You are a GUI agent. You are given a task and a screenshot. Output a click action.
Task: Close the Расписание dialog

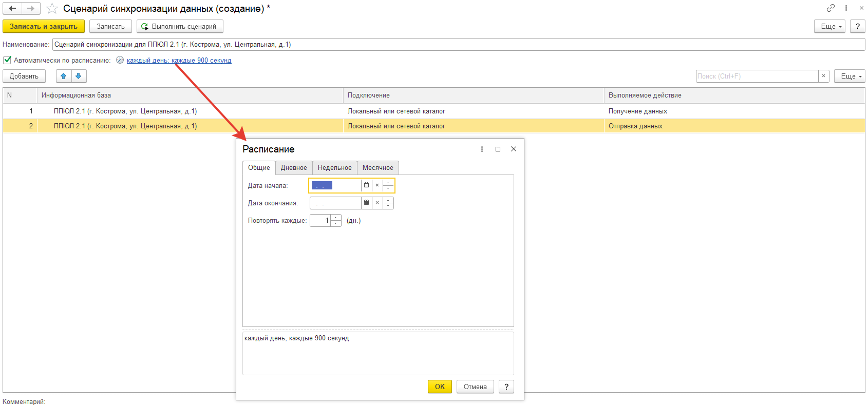(514, 149)
